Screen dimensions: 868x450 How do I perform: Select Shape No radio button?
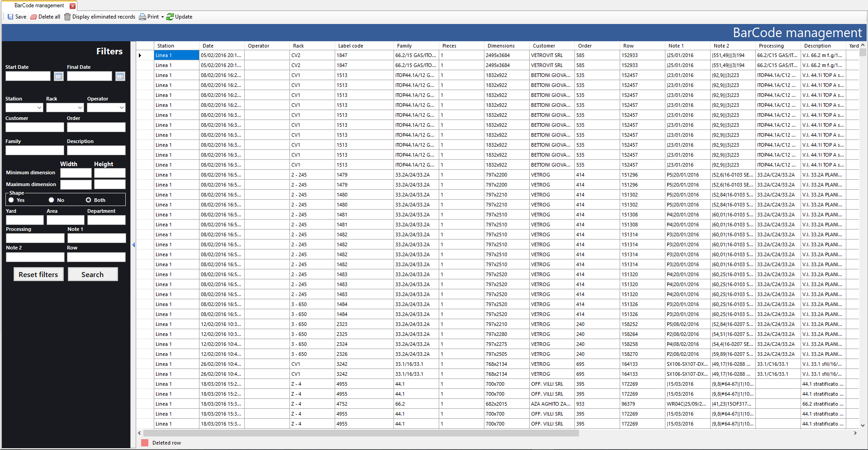[51, 200]
